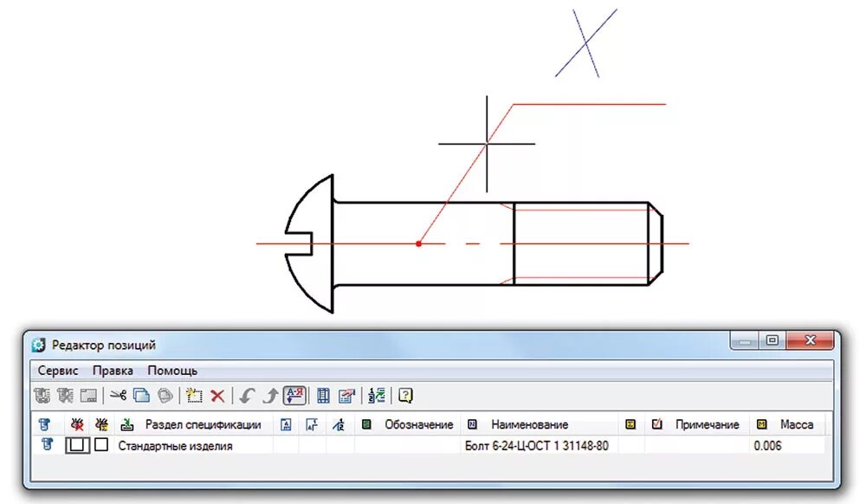Viewport: 866px width, 504px height.
Task: Click the yellow M icon before Масса
Action: click(x=761, y=424)
